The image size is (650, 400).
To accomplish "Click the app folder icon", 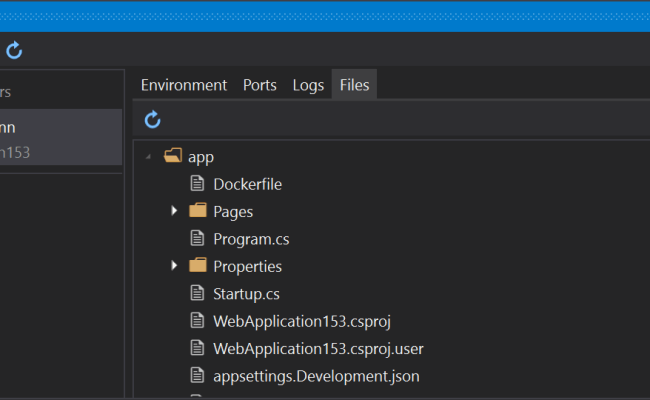I will pos(173,156).
